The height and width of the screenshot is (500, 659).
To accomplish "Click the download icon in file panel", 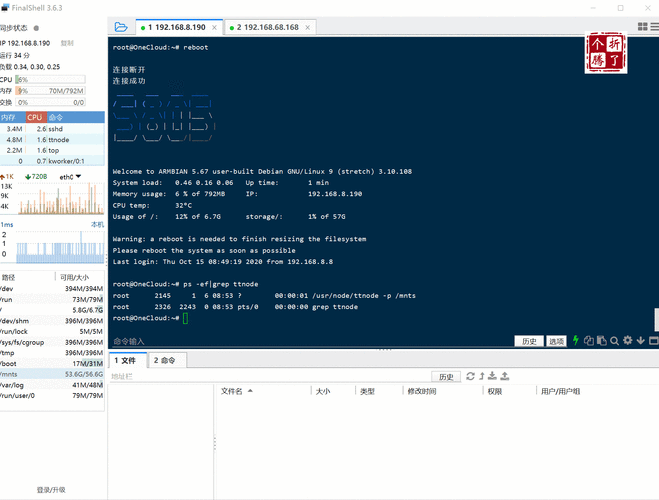I will 493,376.
